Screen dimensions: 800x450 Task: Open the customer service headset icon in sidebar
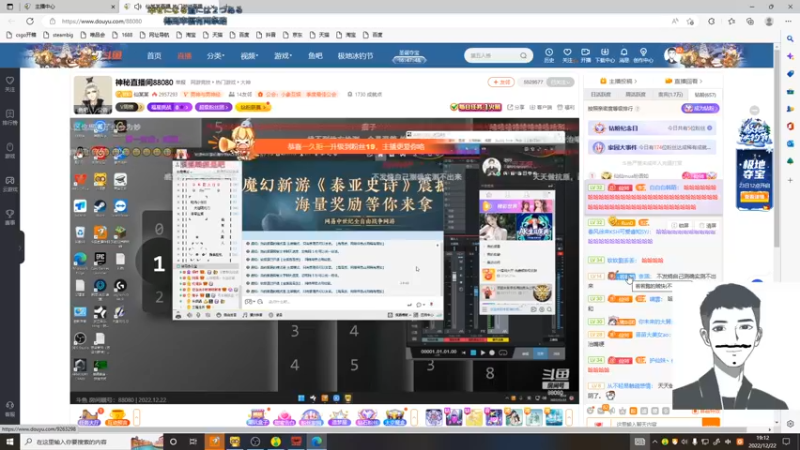(x=10, y=409)
